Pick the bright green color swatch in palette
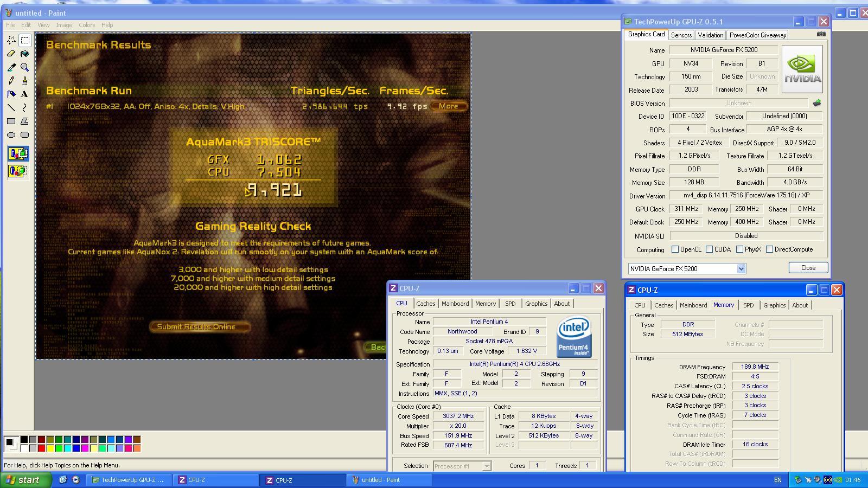868x488 pixels. [x=59, y=448]
